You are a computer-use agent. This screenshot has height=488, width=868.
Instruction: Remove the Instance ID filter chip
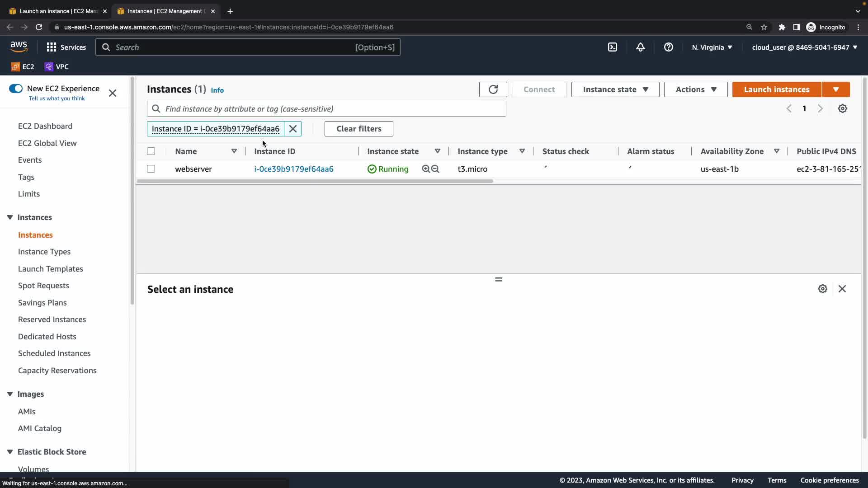[293, 129]
